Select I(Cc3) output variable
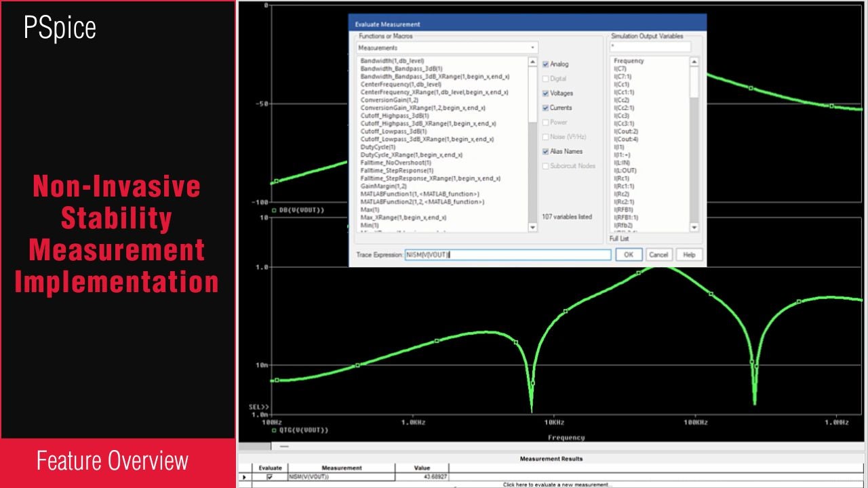The image size is (868, 488). click(x=621, y=116)
